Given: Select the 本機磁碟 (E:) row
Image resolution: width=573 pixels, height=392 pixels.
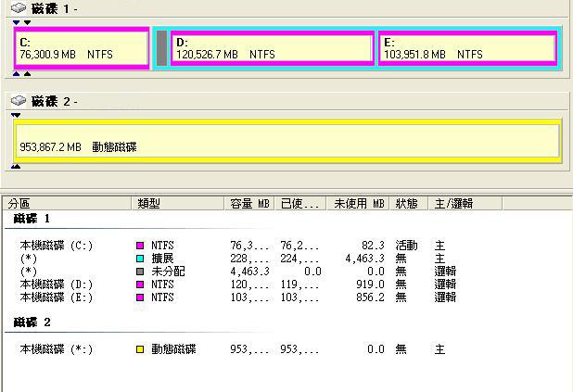Looking at the screenshot, I should pos(238,297).
